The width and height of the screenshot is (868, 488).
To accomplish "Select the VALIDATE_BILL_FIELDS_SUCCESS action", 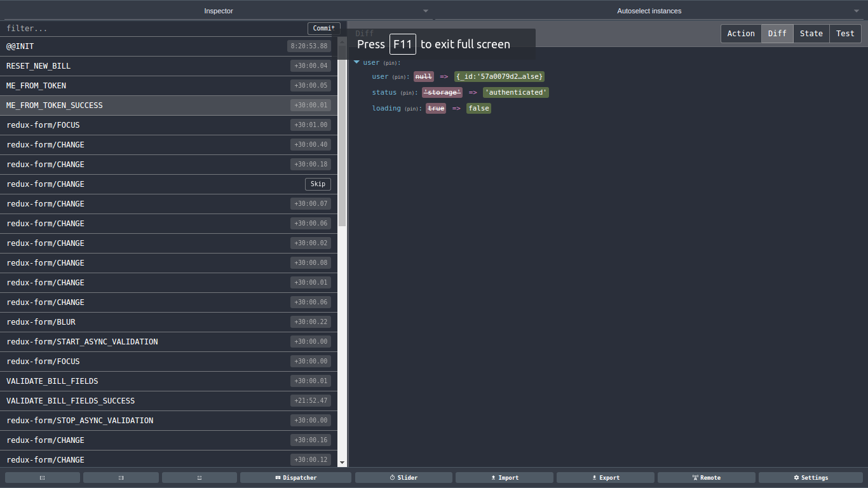I will 168,401.
